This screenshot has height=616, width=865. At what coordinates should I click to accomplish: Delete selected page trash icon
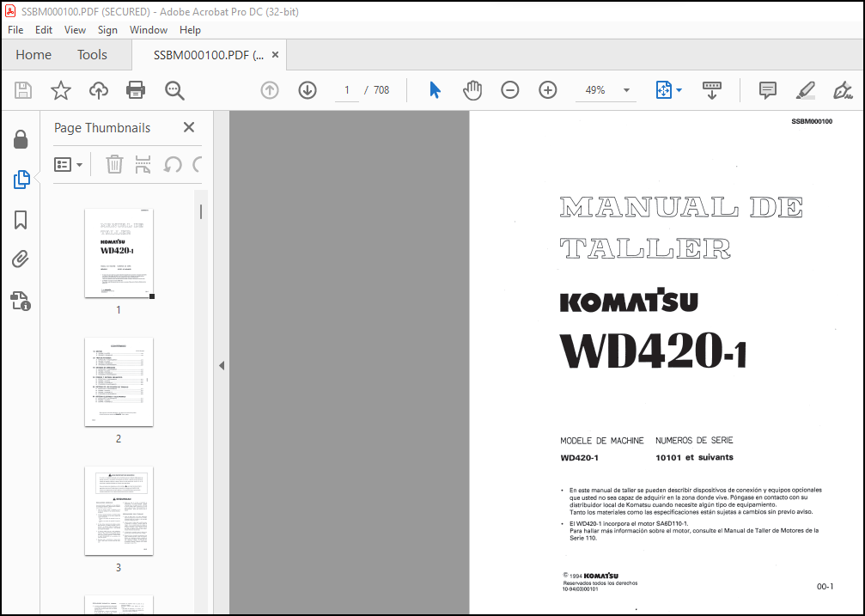(x=114, y=164)
